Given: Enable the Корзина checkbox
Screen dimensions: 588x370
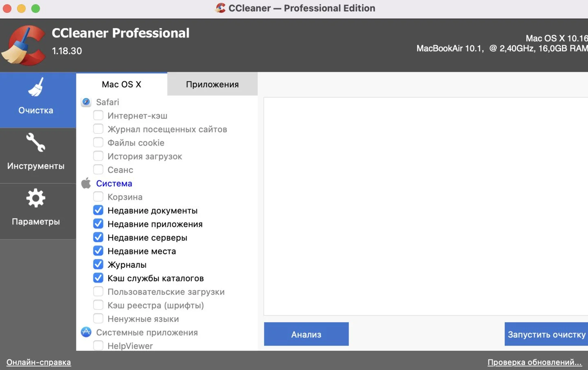Looking at the screenshot, I should [x=98, y=197].
